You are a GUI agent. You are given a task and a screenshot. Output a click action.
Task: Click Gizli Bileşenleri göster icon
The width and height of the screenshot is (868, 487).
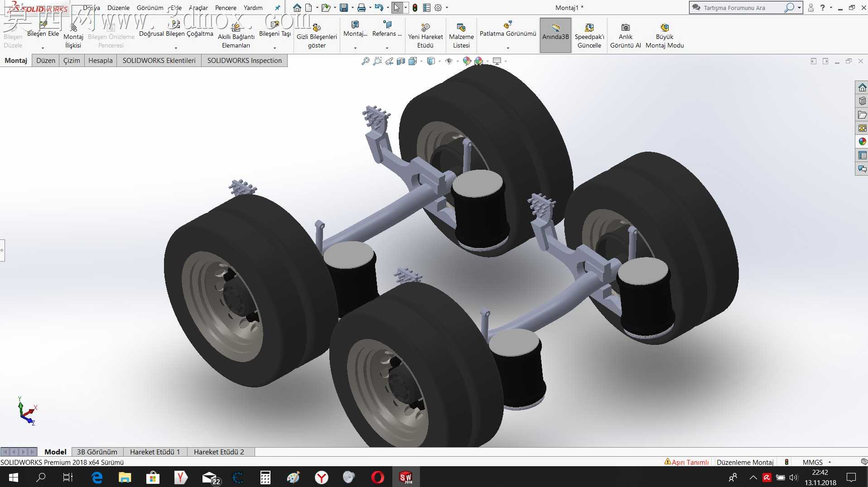click(x=317, y=28)
